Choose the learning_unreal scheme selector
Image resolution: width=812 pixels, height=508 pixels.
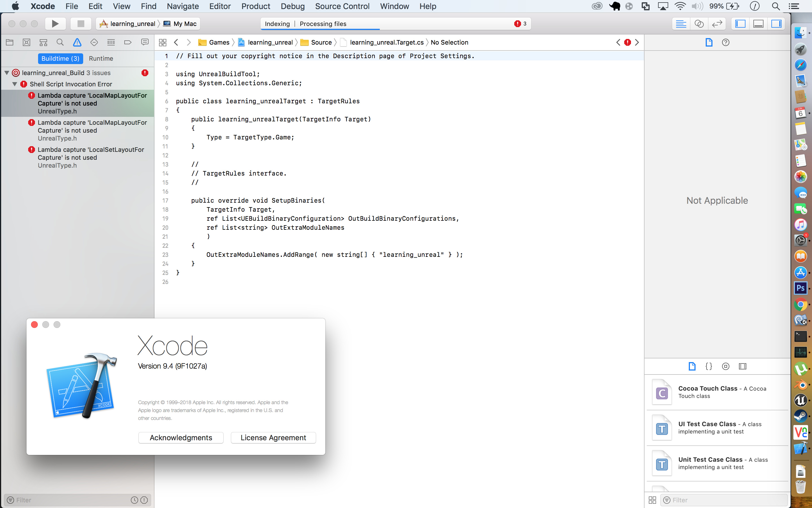tap(127, 23)
